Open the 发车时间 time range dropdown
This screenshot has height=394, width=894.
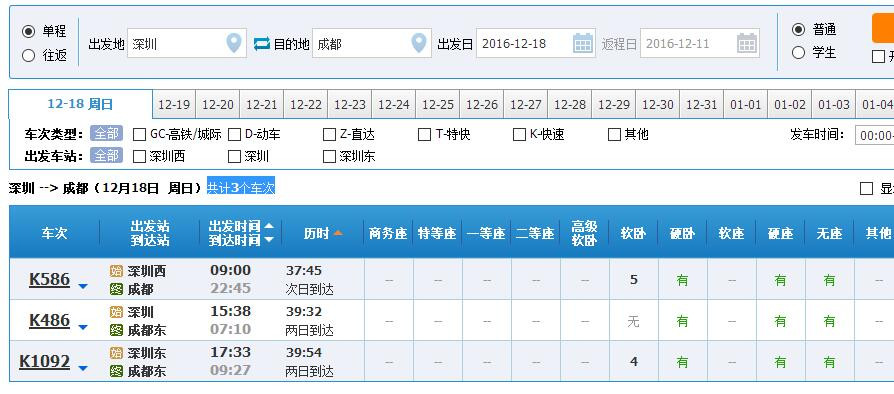(x=875, y=135)
